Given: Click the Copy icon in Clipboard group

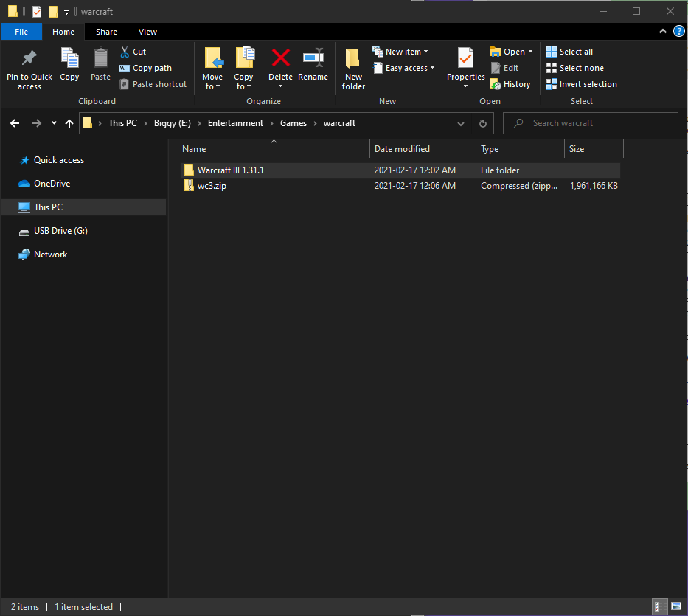Looking at the screenshot, I should [69, 58].
